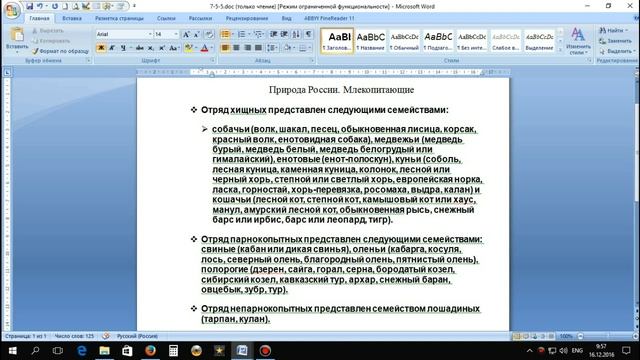Switch to Вид (View) tab

click(287, 18)
